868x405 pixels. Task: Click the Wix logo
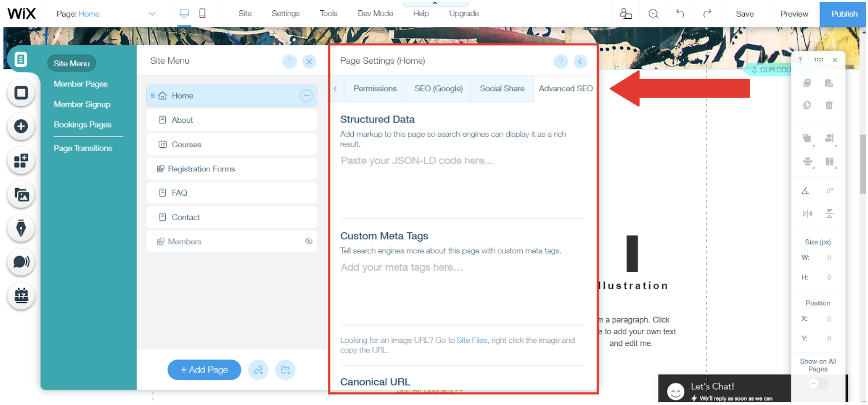(21, 13)
